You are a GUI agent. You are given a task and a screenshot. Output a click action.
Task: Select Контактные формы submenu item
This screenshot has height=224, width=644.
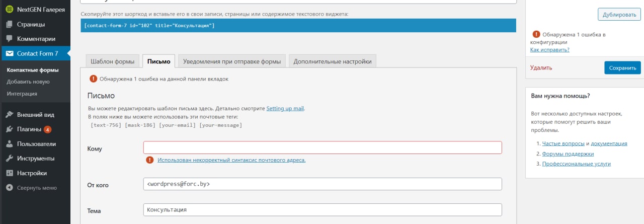[33, 70]
